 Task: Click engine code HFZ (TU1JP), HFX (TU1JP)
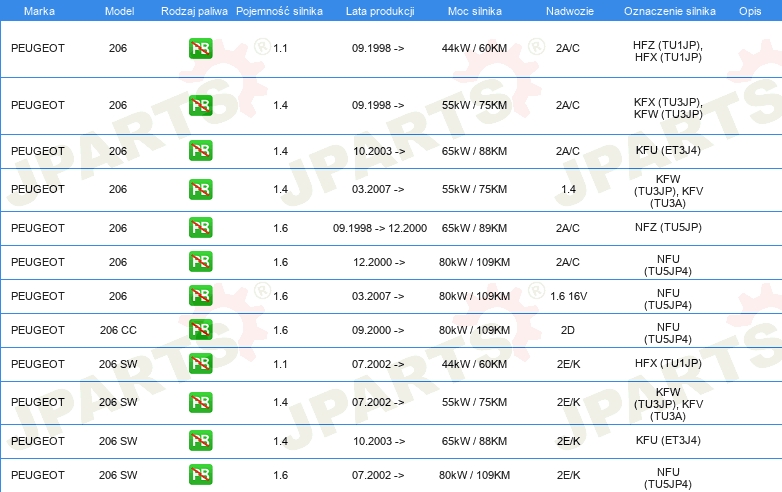[x=668, y=51]
